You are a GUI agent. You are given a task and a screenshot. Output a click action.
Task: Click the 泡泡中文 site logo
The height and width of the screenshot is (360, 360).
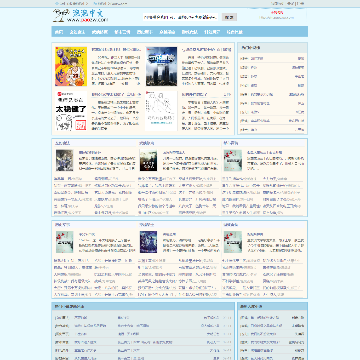(80, 16)
